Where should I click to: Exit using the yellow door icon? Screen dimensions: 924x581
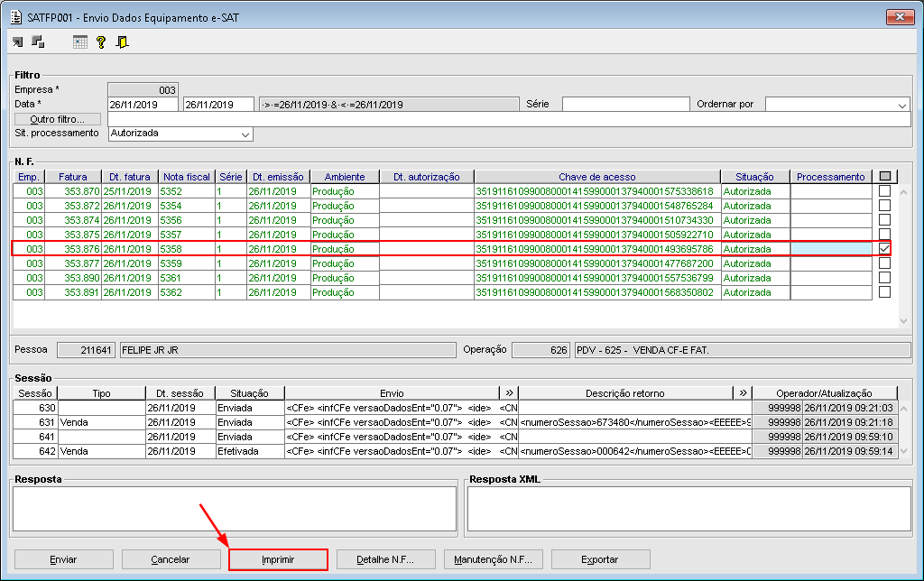[122, 41]
